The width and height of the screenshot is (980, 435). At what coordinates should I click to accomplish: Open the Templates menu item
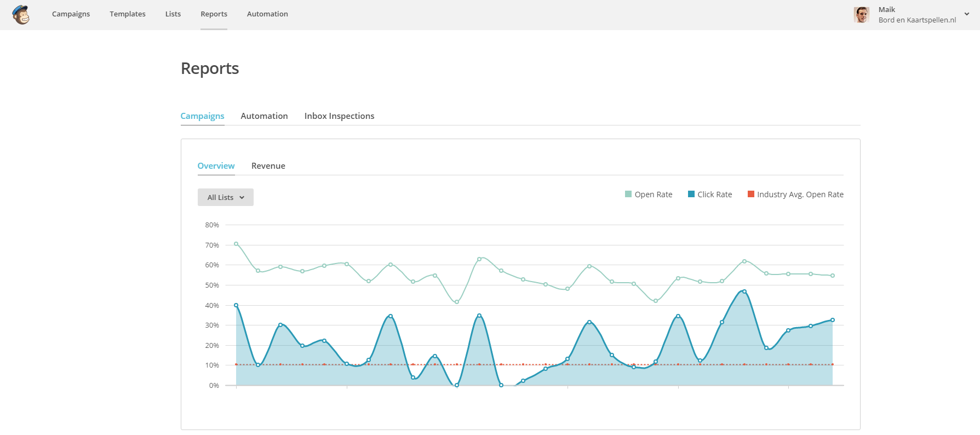pos(128,14)
